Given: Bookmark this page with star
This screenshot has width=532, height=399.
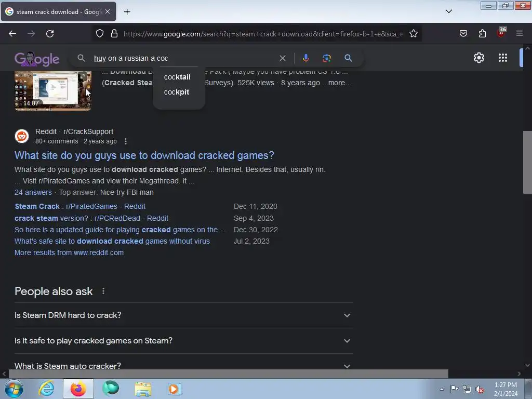Looking at the screenshot, I should tap(413, 34).
